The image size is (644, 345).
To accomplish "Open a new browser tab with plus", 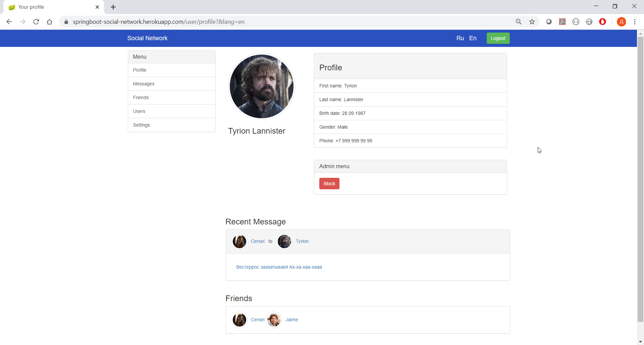I will tap(113, 7).
